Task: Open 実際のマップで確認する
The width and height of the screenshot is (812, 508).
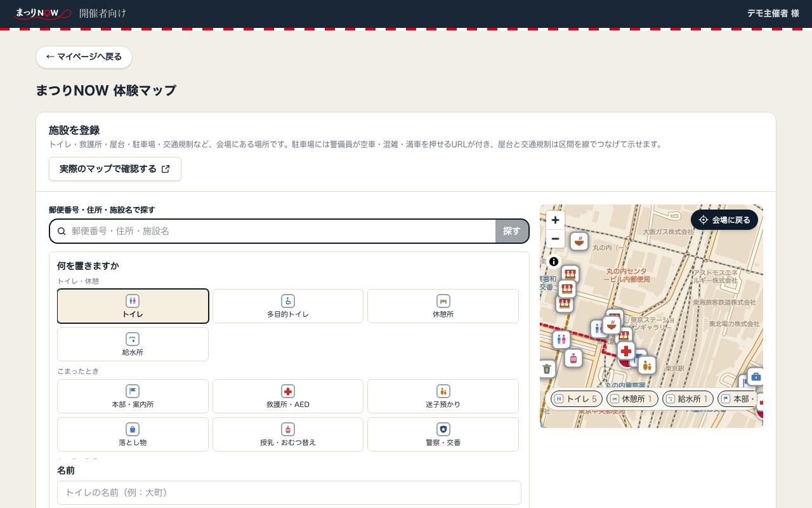Action: tap(115, 169)
